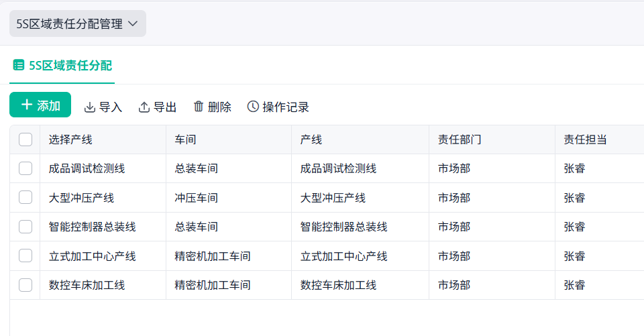This screenshot has width=644, height=336.
Task: Click the chevron arrow beside 5S区域责任分配管理
Action: click(x=133, y=23)
